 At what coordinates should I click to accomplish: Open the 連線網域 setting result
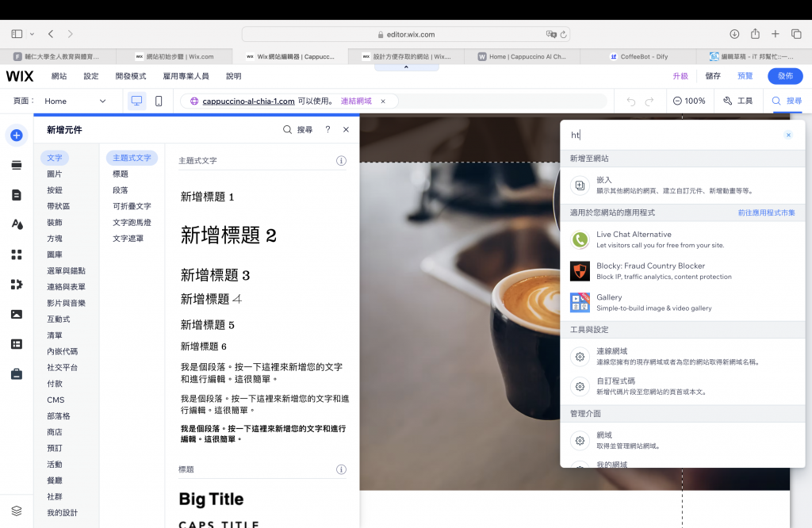point(683,356)
